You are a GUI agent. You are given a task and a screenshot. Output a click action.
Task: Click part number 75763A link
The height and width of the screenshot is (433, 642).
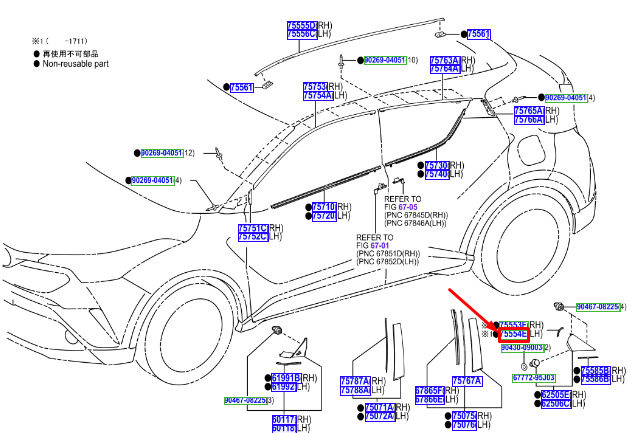click(445, 61)
